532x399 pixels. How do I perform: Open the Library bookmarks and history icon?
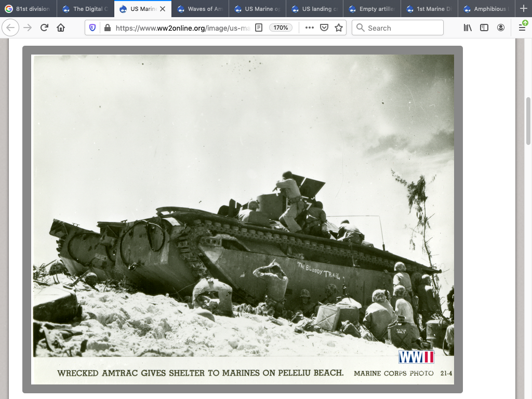(x=468, y=28)
